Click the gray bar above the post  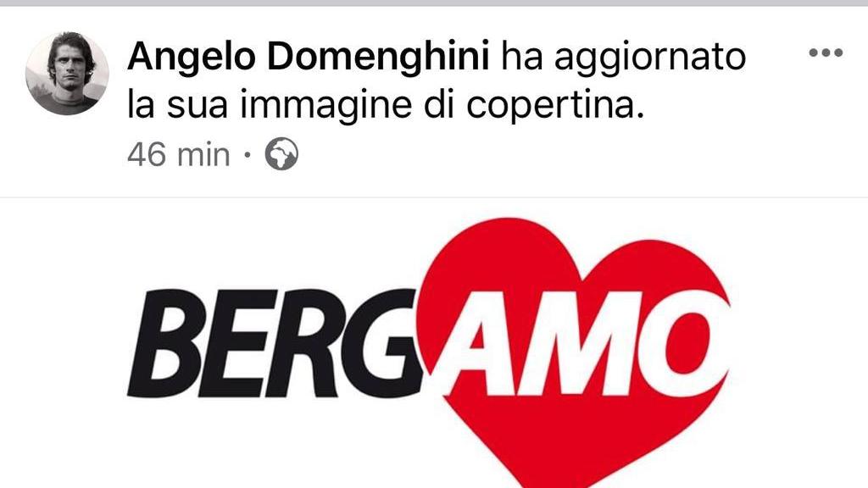click(x=434, y=3)
